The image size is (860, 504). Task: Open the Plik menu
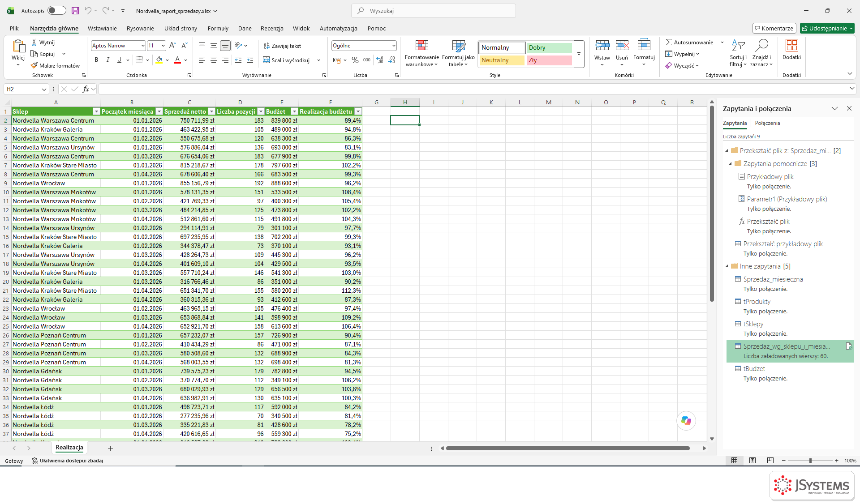tap(14, 28)
